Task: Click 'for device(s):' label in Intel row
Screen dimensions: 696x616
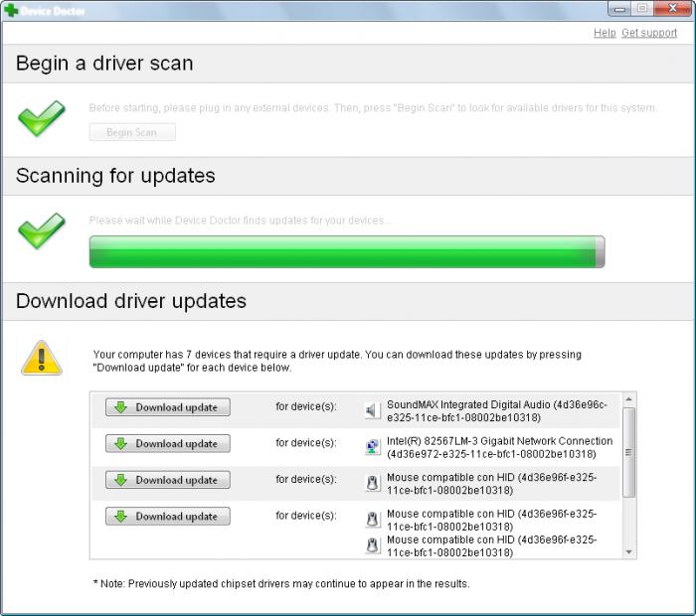Action: click(x=306, y=443)
